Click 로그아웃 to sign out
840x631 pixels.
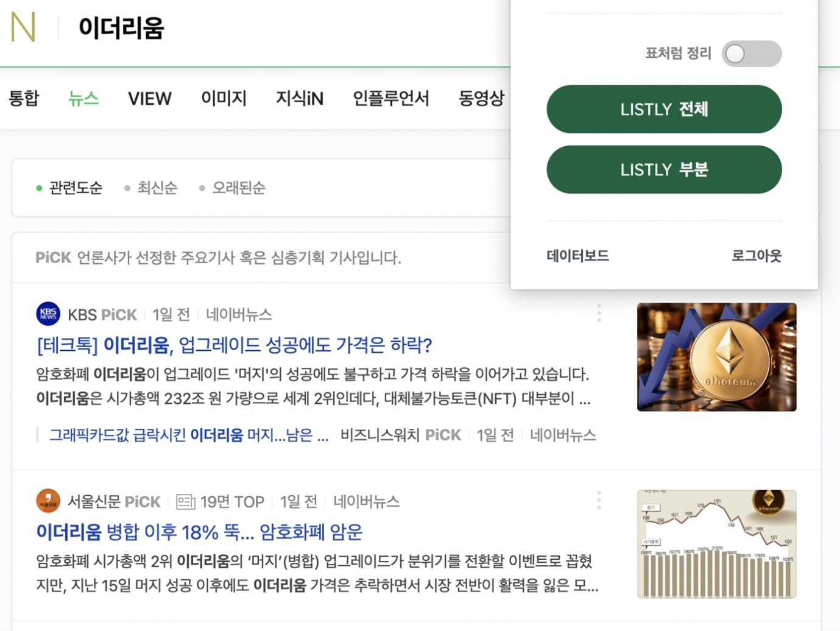pyautogui.click(x=757, y=256)
